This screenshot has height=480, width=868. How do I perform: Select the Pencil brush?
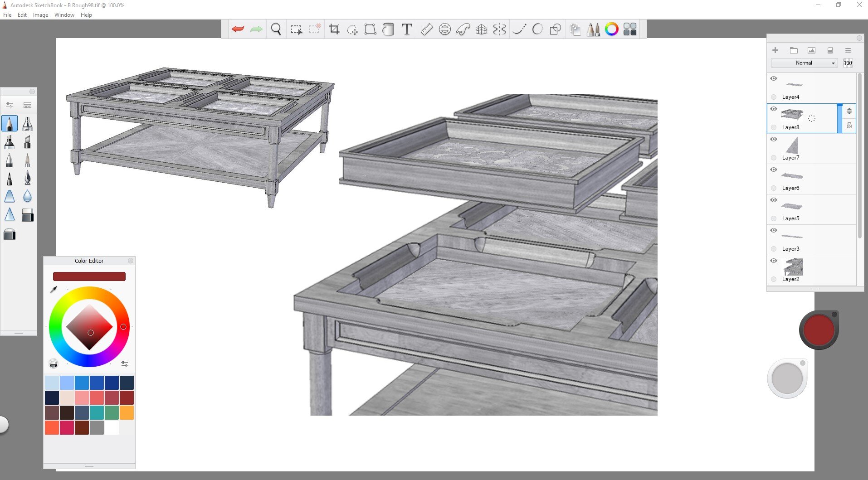coord(10,123)
